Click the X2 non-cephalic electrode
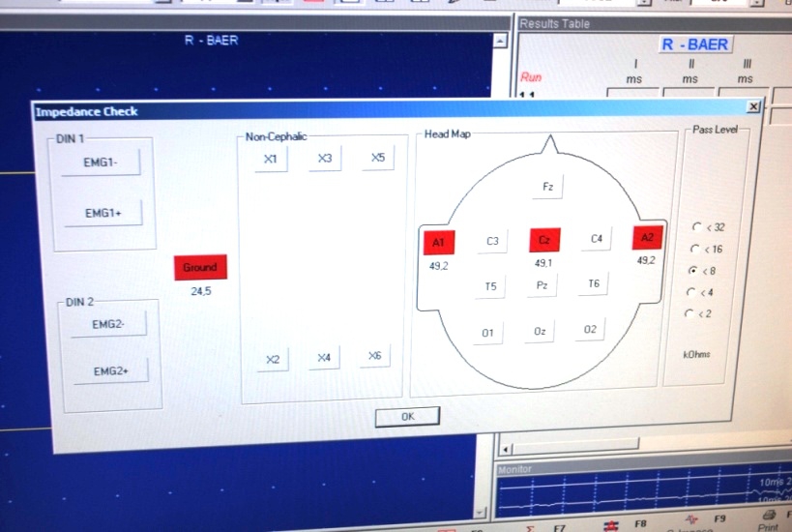792x532 pixels. coord(273,359)
